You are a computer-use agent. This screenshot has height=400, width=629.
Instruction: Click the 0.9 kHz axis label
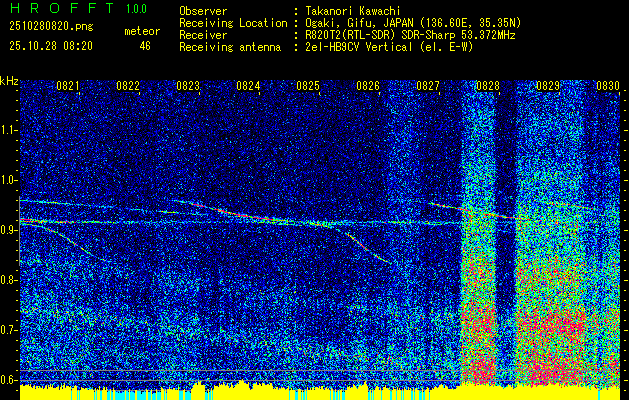click(8, 230)
